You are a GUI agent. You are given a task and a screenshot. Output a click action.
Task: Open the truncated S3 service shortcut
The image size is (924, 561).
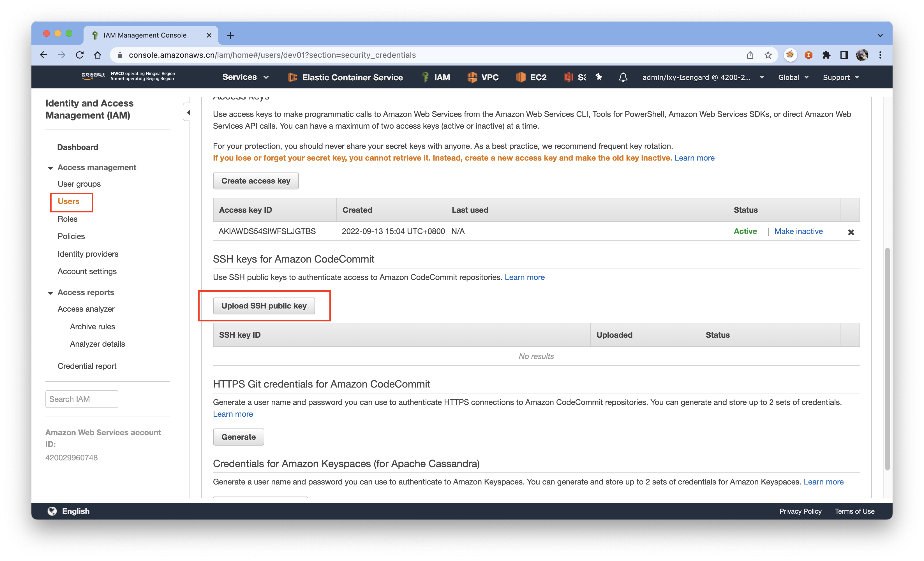coord(574,77)
